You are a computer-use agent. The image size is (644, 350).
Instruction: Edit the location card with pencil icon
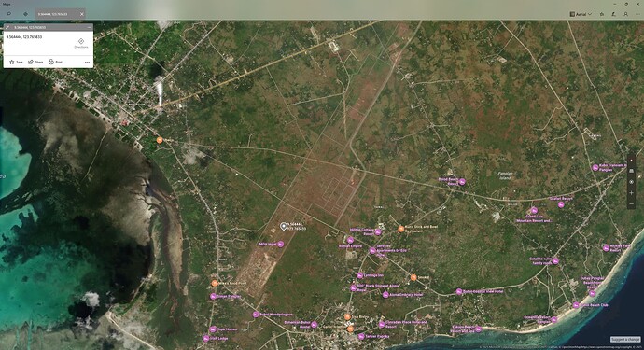pyautogui.click(x=7, y=27)
